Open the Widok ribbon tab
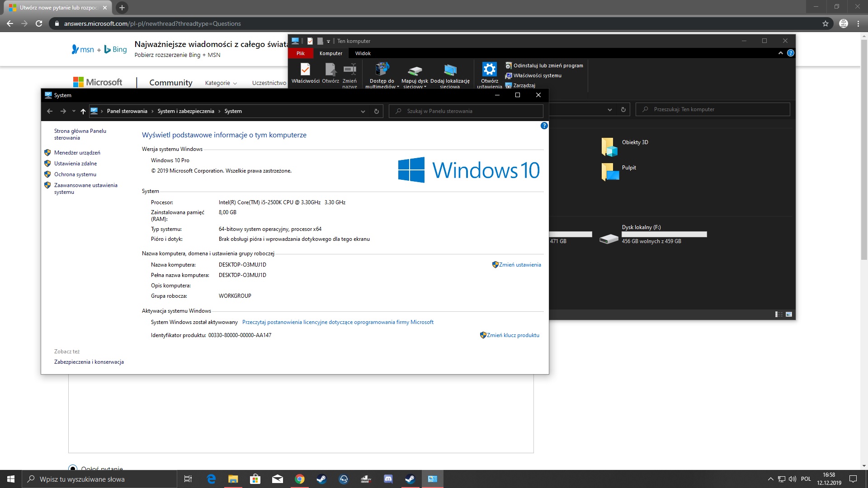 [x=363, y=53]
